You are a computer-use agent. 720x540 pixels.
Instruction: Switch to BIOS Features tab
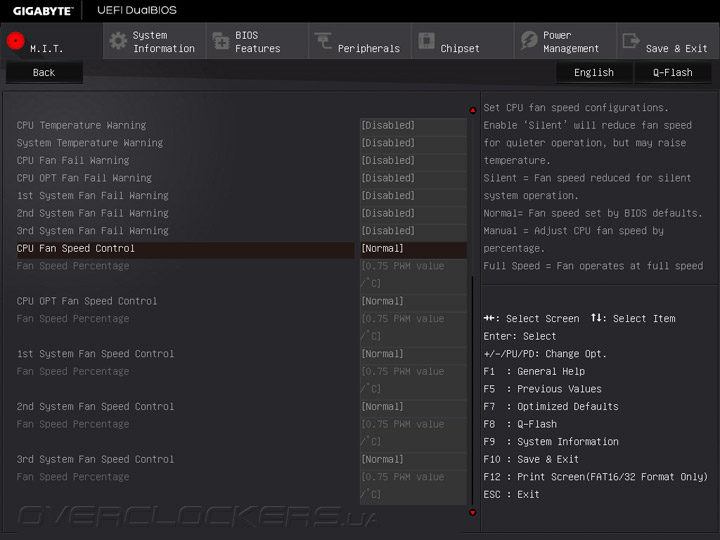(x=257, y=41)
